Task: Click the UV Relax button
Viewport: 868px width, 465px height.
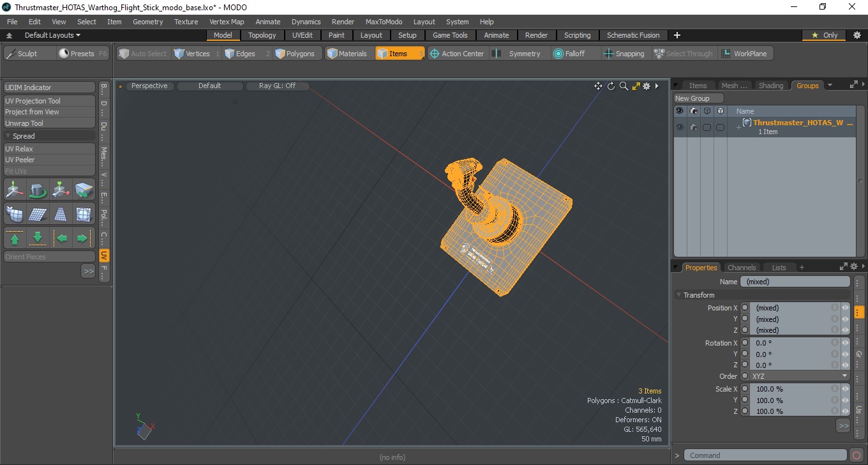Action: pos(50,149)
